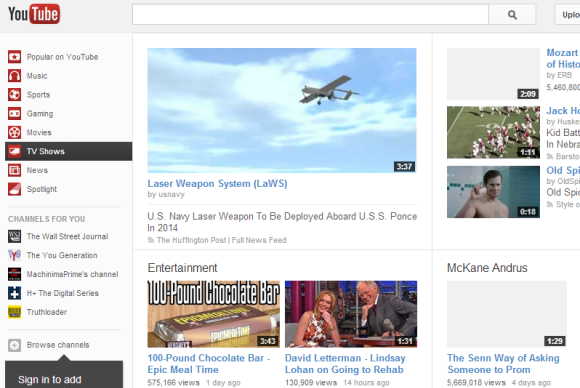Image resolution: width=580 pixels, height=388 pixels.
Task: Open the Wall Street Journal channel icon
Action: tap(14, 236)
